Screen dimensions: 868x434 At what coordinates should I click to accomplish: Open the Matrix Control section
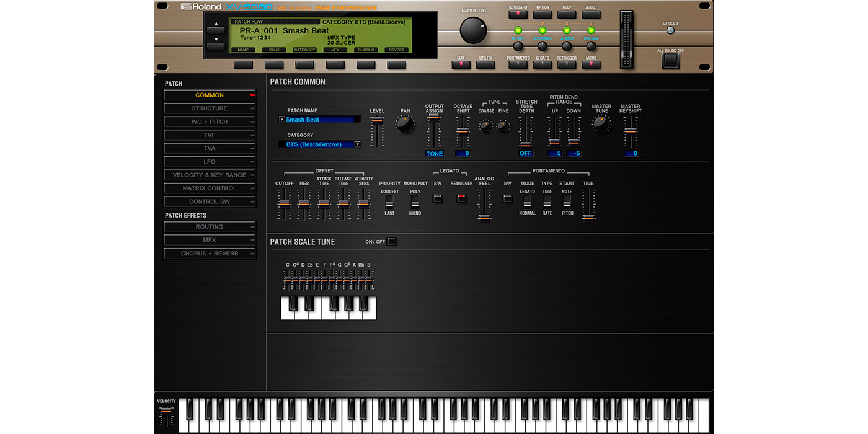click(x=210, y=188)
